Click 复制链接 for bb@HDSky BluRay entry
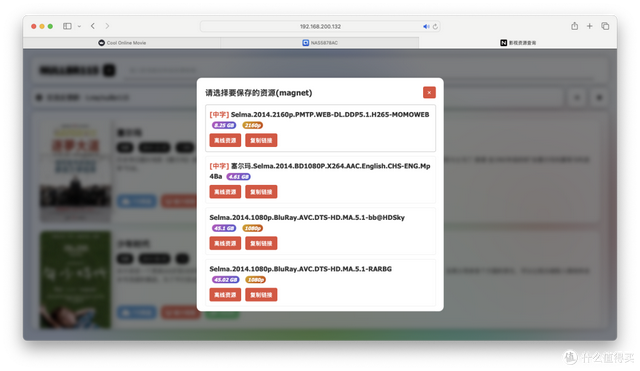Viewport: 640px width, 371px height. 261,243
